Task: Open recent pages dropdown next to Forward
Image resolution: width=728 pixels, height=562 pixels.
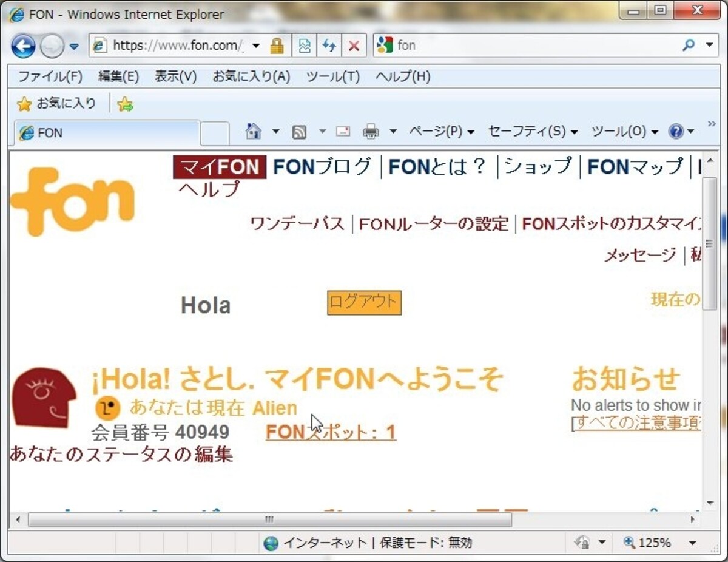Action: (x=74, y=46)
